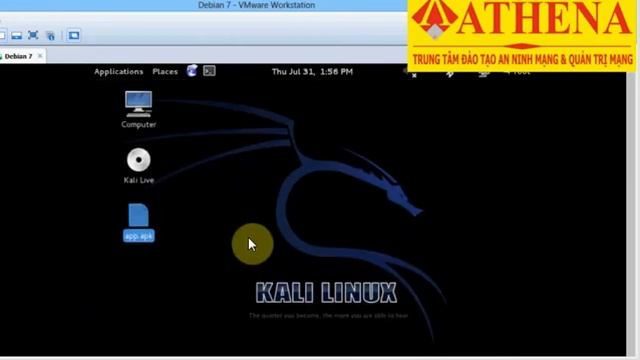Open the clock showing Thu Jul 31
This screenshot has width=640, height=360.
312,71
